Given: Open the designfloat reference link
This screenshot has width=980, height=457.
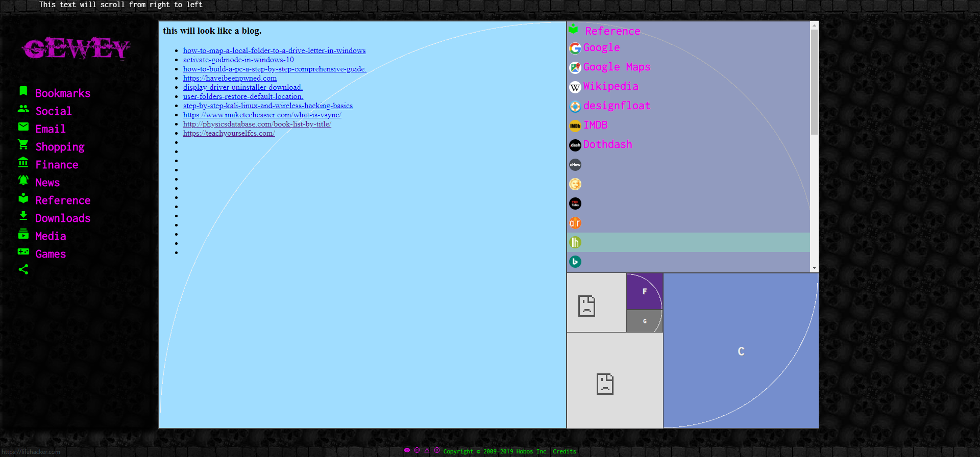Looking at the screenshot, I should (617, 106).
